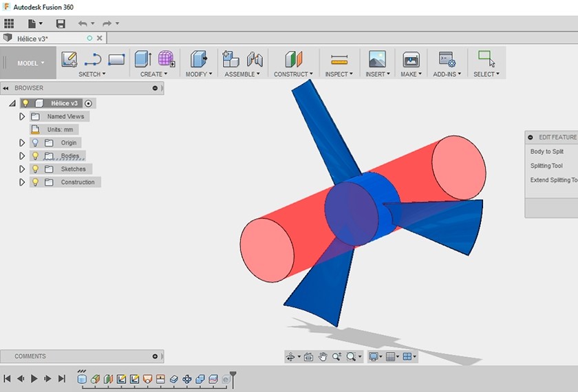This screenshot has width=578, height=392.
Task: Click the Save icon in top bar
Action: click(61, 23)
